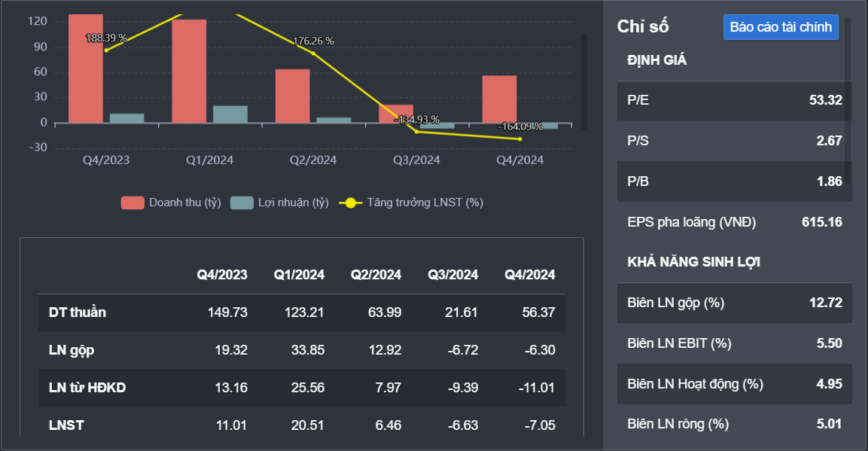The width and height of the screenshot is (868, 451).
Task: Select the DT thuần table row label
Action: pos(78,312)
